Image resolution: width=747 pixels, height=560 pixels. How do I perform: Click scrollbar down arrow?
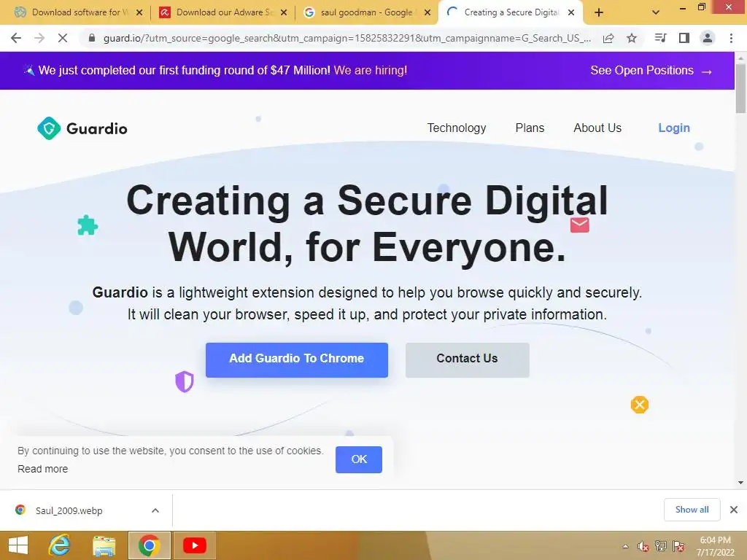[x=741, y=483]
